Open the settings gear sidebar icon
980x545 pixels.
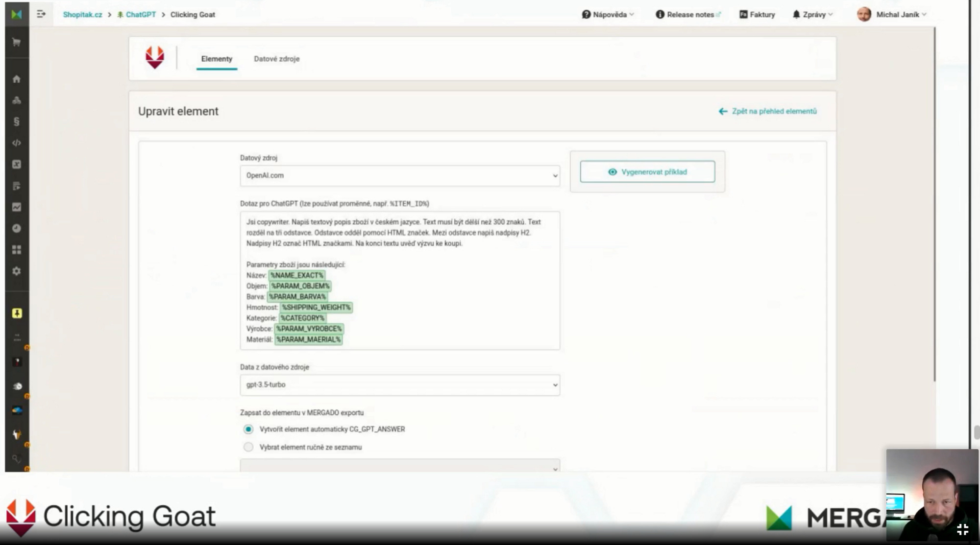tap(16, 271)
